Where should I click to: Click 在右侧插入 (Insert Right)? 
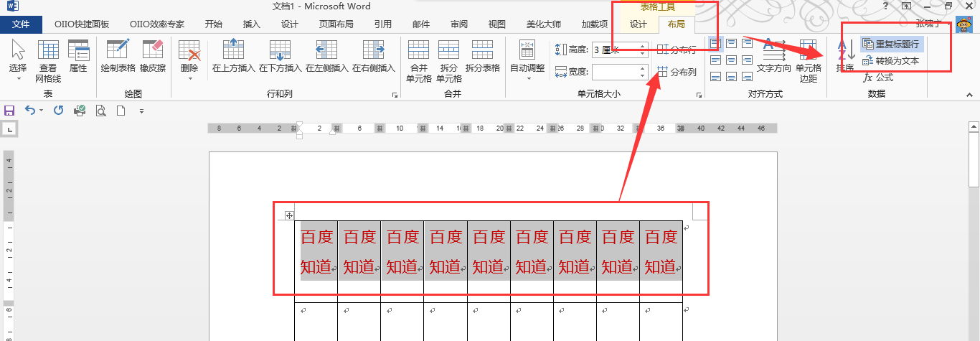374,56
